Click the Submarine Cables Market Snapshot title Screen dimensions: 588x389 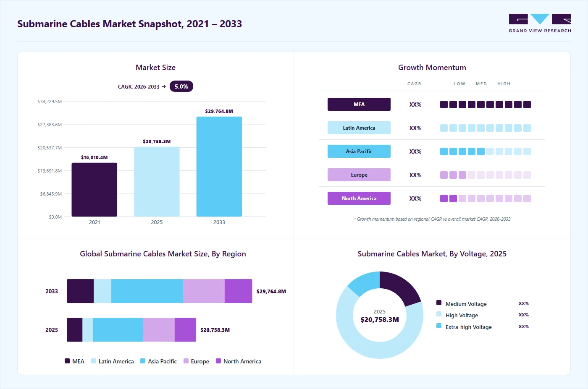[129, 24]
